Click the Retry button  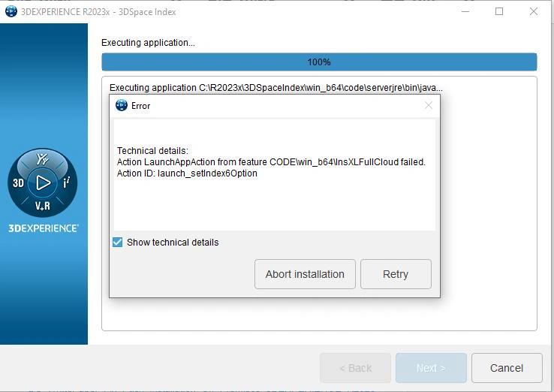(396, 274)
